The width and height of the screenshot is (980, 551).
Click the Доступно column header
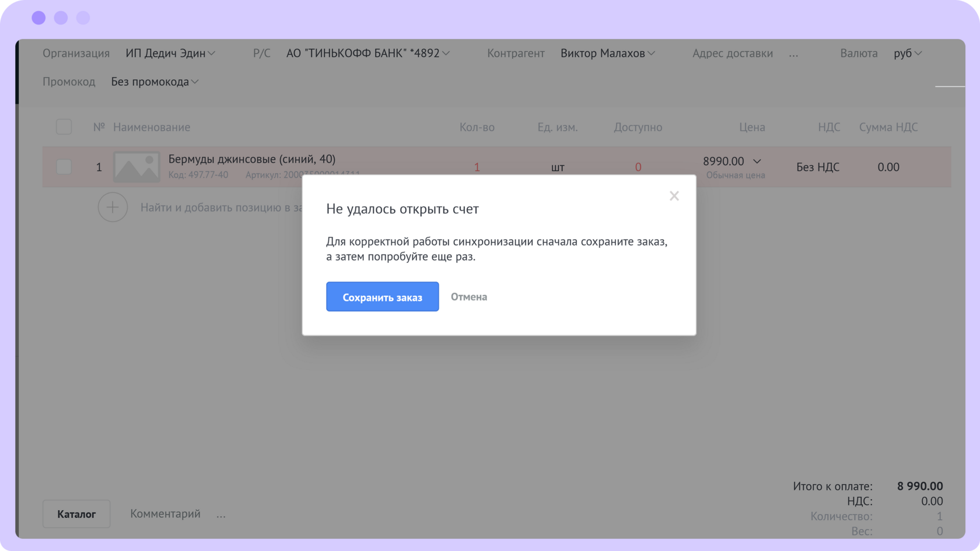[638, 127]
